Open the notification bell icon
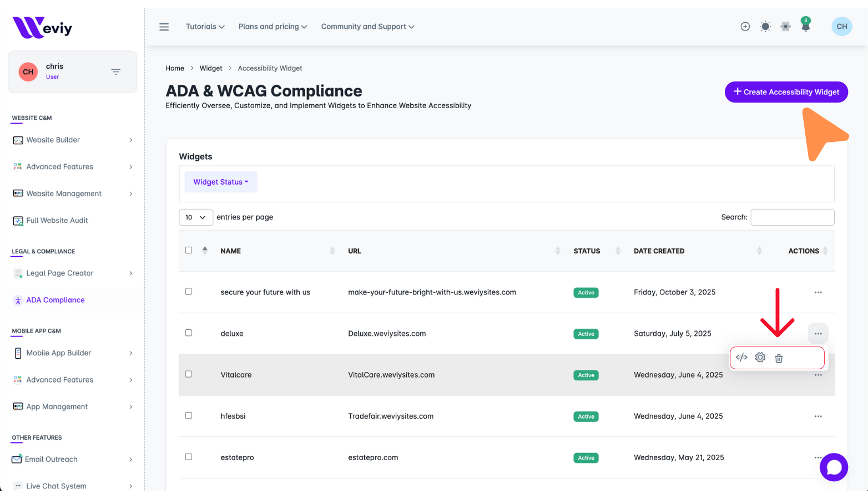Screen dimensions: 868x499 (x=805, y=26)
